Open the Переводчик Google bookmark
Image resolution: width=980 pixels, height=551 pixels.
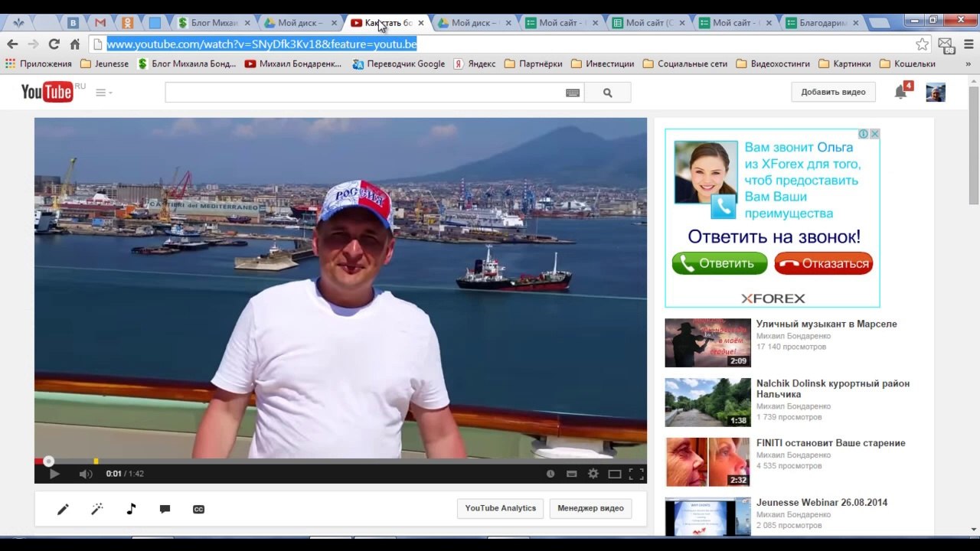(399, 64)
